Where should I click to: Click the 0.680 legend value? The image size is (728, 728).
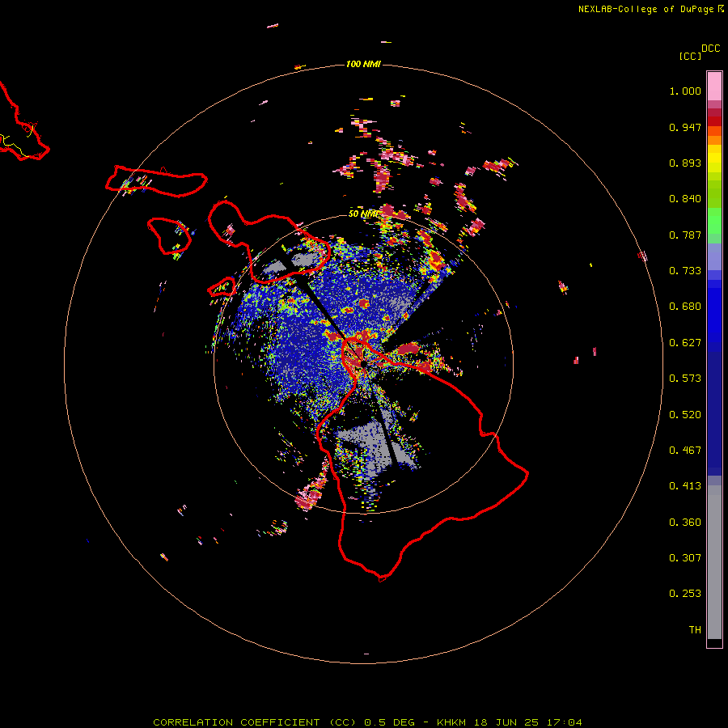tap(685, 307)
